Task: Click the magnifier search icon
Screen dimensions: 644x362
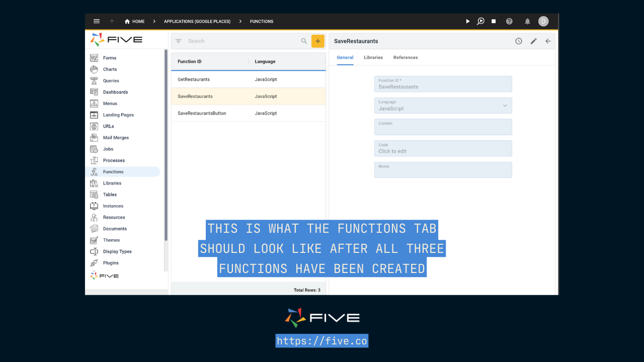Action: coord(304,41)
